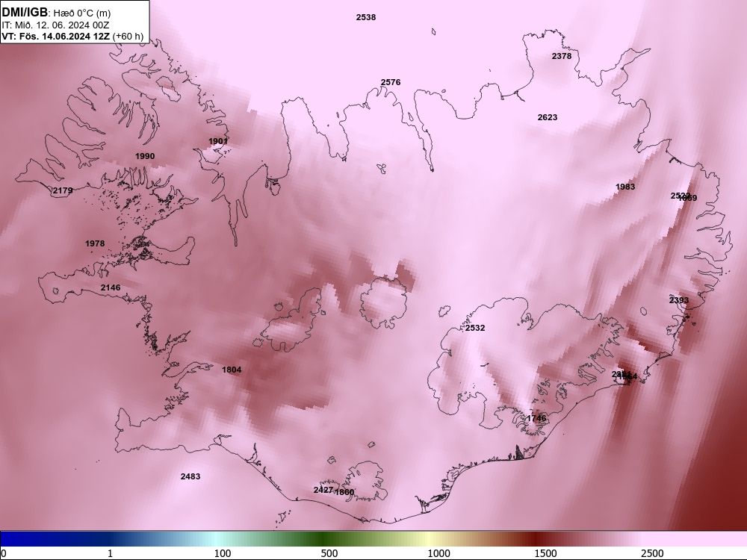Click the 2576 height value on the north coast
This screenshot has width=747, height=560.
click(391, 82)
